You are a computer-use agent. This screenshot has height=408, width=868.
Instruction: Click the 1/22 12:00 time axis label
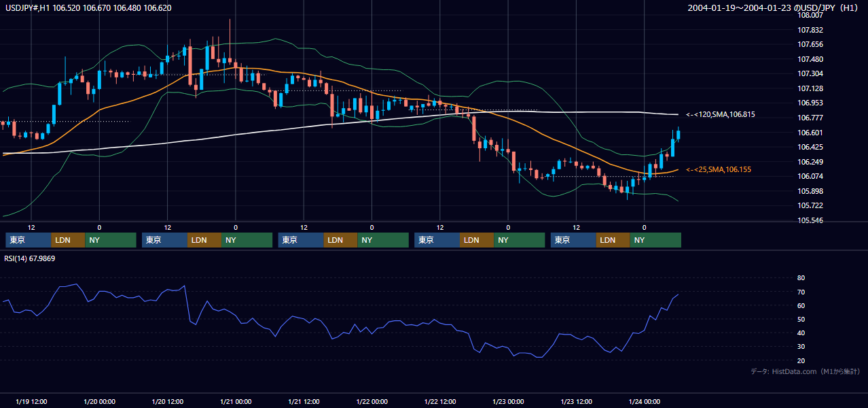point(440,401)
